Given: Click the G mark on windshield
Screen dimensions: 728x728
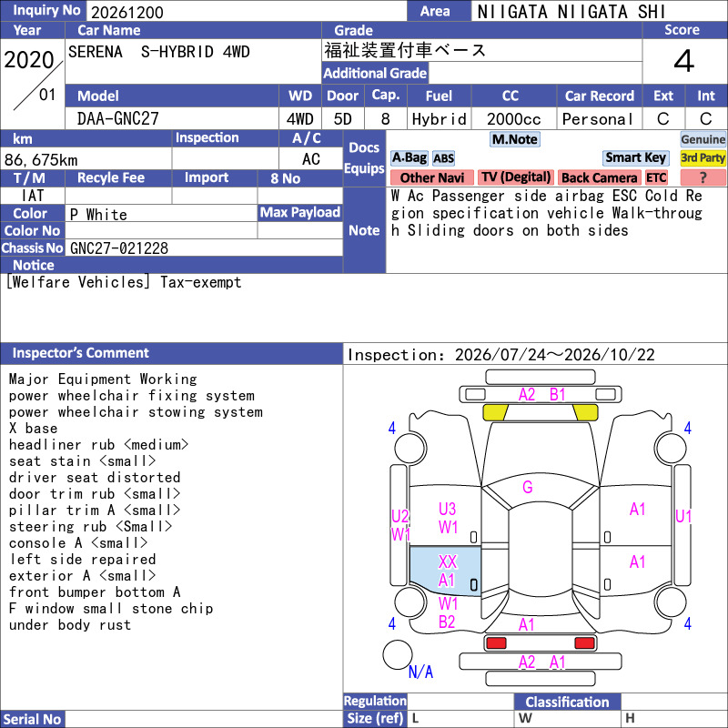Looking at the screenshot, I should tap(528, 487).
